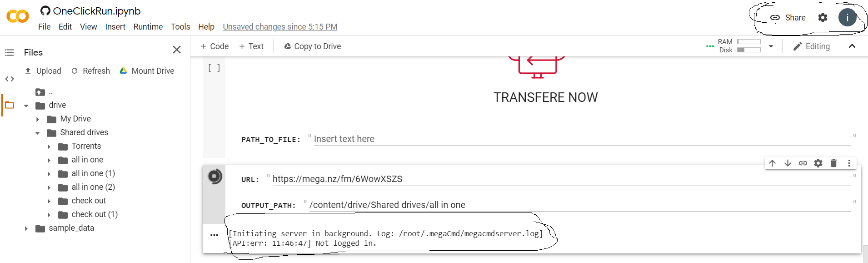
Task: Open the code snippets sidebar icon
Action: 10,79
